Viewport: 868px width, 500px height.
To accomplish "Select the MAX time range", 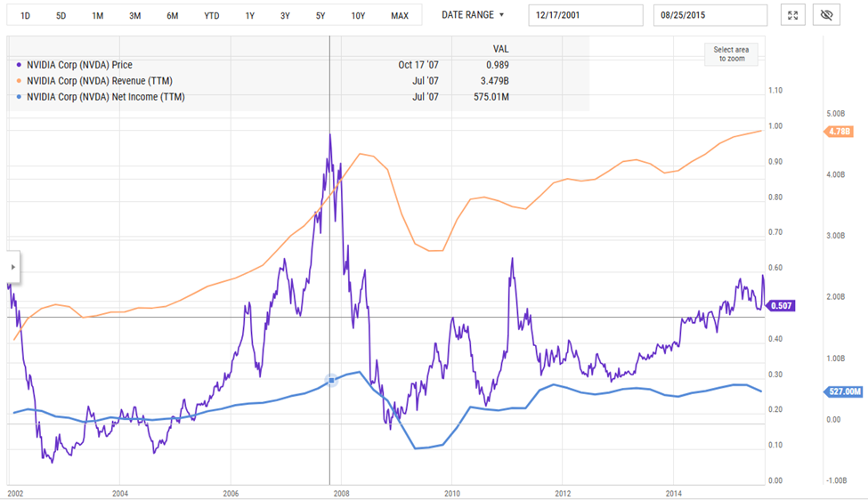I will 400,16.
